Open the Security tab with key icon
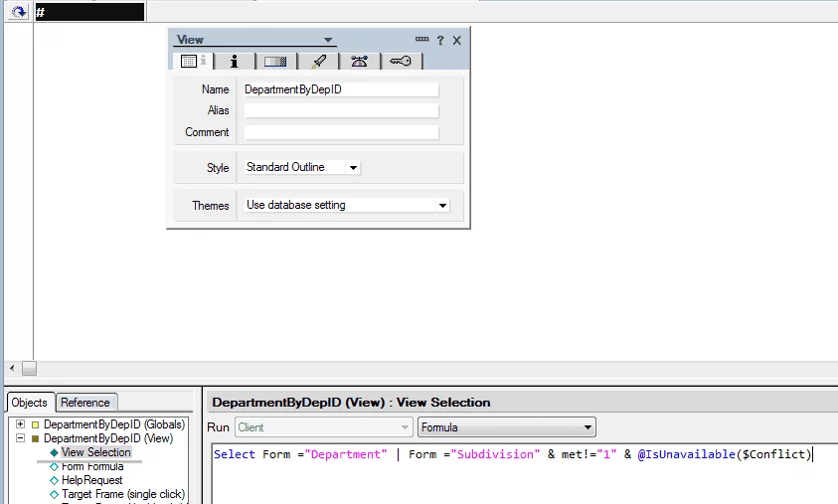Image resolution: width=838 pixels, height=504 pixels. [x=401, y=62]
